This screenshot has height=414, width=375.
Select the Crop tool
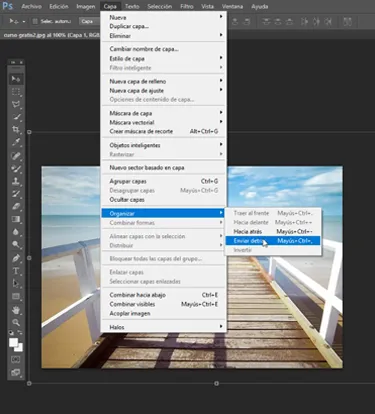pos(16,129)
